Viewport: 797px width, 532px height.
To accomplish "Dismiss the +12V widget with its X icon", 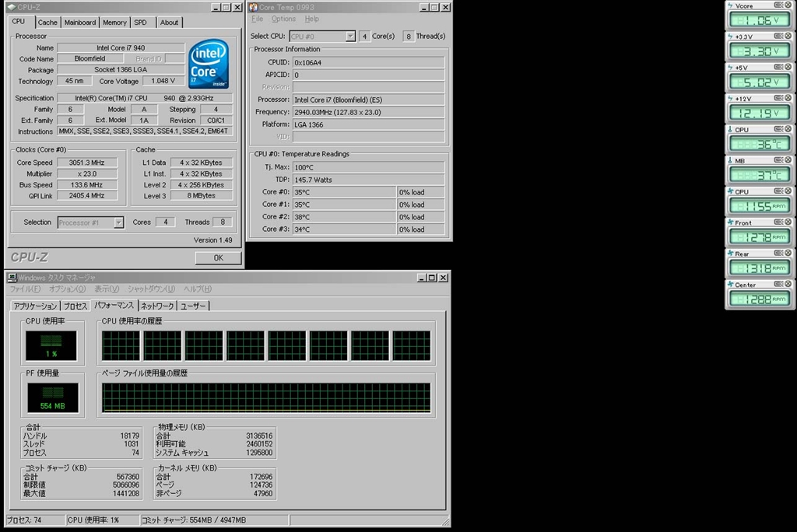I will (788, 98).
